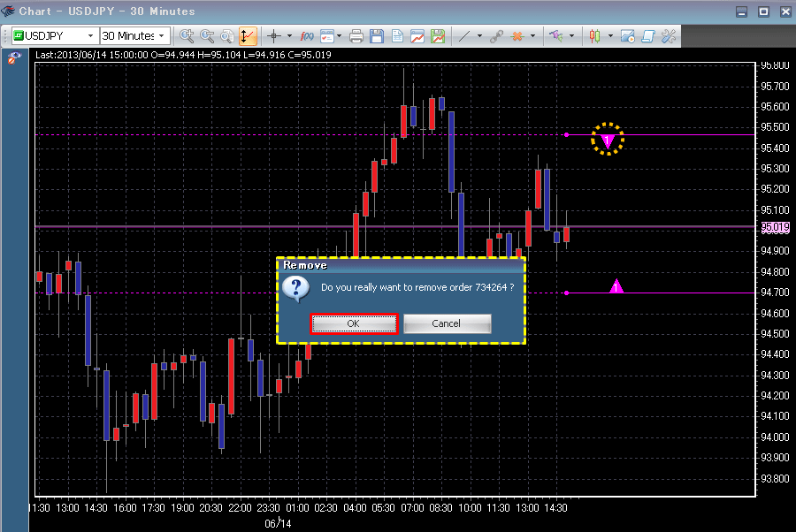Save chart with the floppy disk icon
Viewport: 796px width, 532px height.
point(376,36)
